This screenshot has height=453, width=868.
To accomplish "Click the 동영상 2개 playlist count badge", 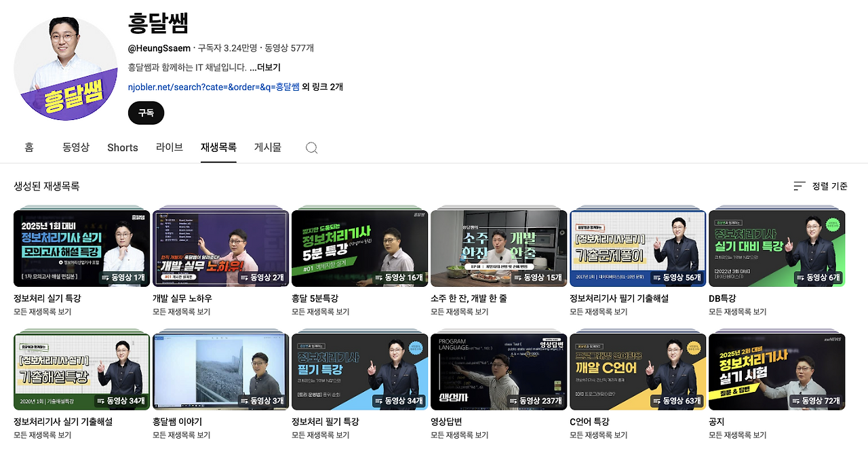I will [x=262, y=277].
